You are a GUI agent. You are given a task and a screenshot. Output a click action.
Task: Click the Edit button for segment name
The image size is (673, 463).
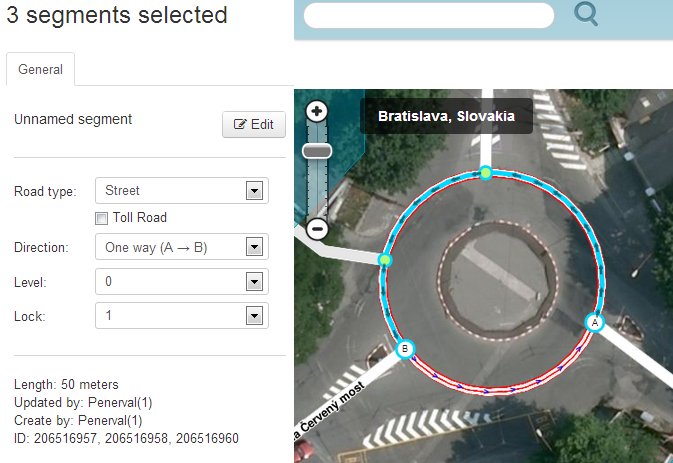[x=253, y=125]
